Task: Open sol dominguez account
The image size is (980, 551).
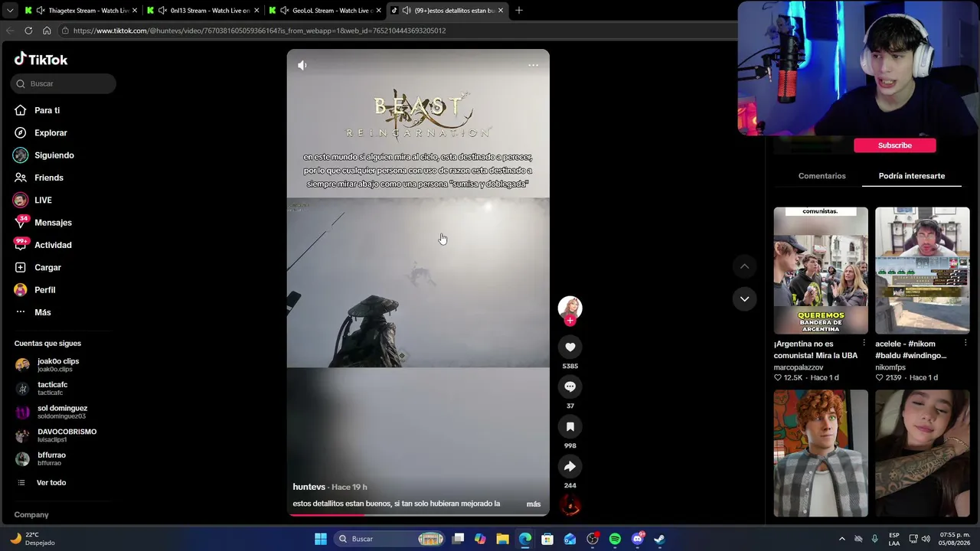Action: pyautogui.click(x=63, y=412)
